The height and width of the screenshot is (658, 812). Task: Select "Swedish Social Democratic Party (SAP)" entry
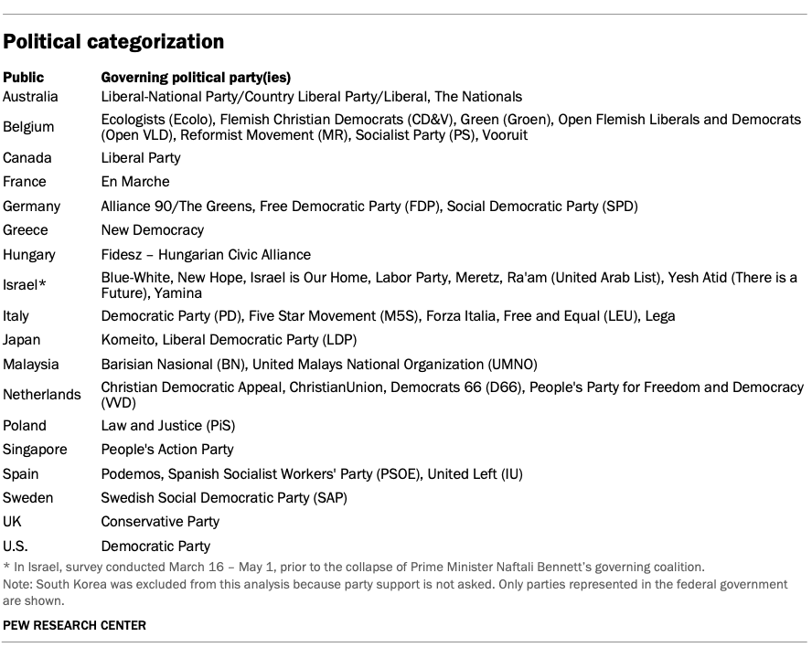[223, 498]
